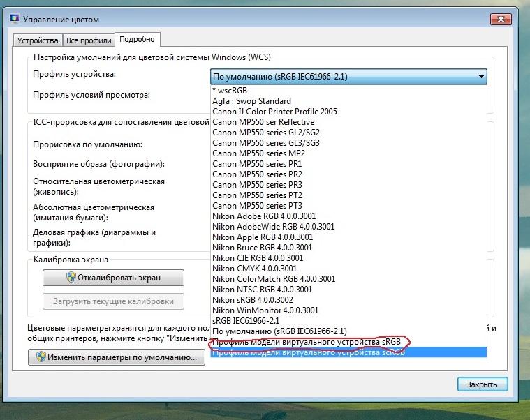Click Загрузить текущие калибровки button
Image resolution: width=530 pixels, height=420 pixels.
pyautogui.click(x=113, y=301)
